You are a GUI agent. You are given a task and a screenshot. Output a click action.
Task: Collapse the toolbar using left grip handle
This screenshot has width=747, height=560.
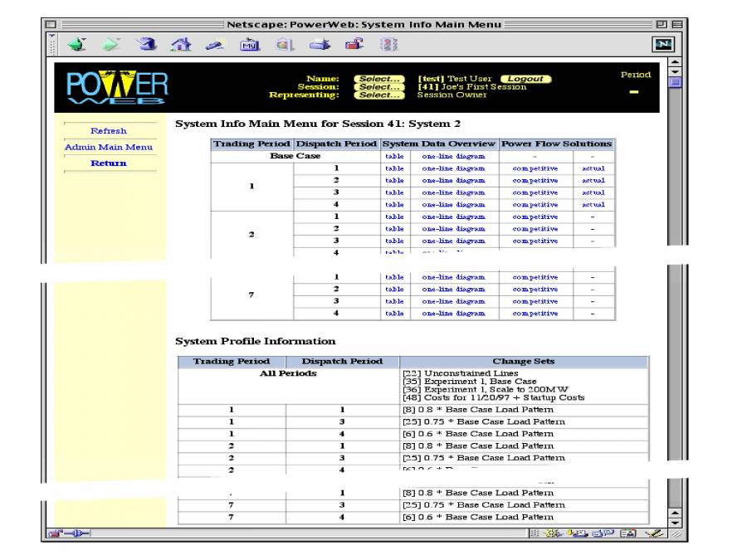[x=52, y=45]
